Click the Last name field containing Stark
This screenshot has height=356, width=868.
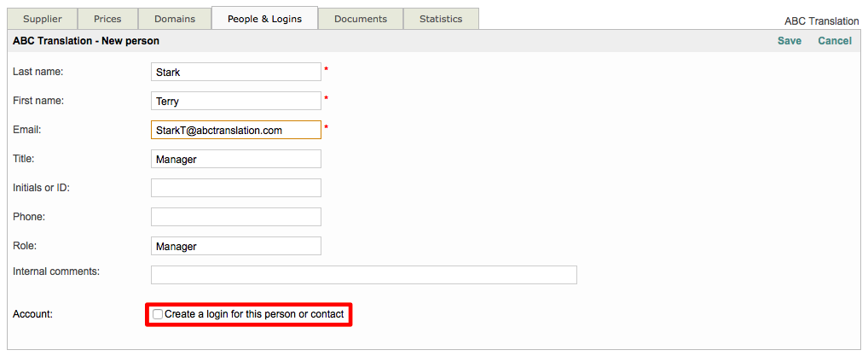(235, 73)
